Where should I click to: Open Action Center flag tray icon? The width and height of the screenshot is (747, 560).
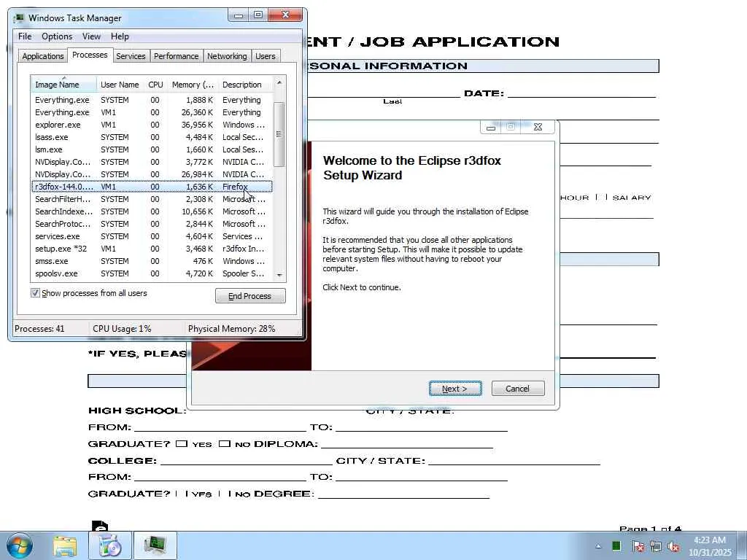click(638, 546)
